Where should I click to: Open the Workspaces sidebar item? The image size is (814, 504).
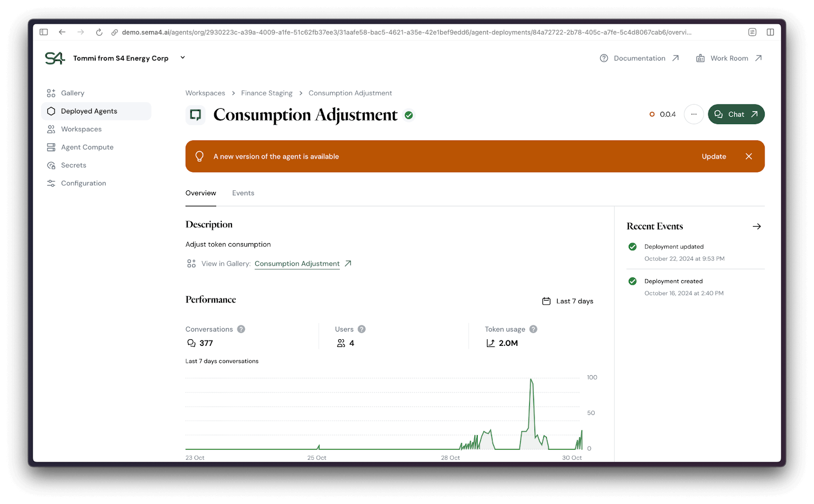pyautogui.click(x=80, y=129)
